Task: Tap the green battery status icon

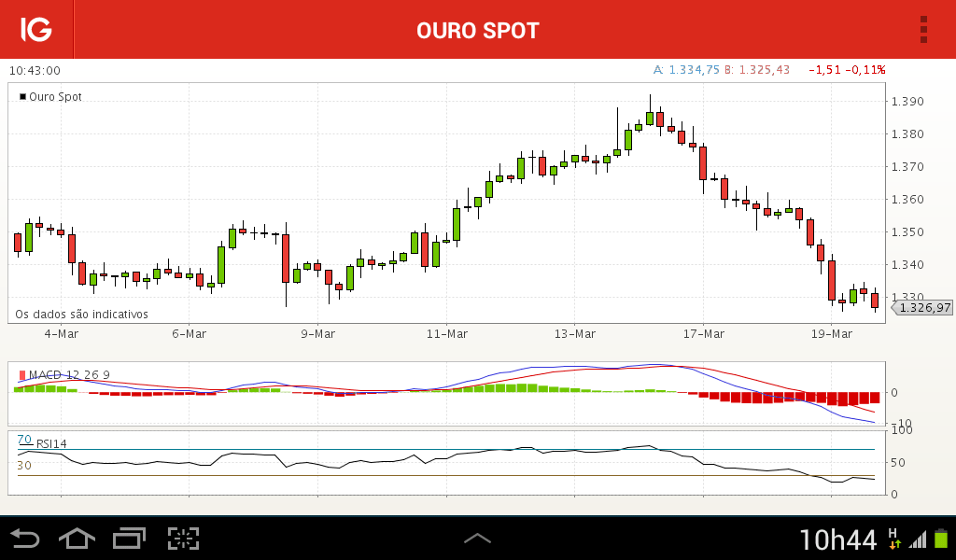Action: click(941, 539)
